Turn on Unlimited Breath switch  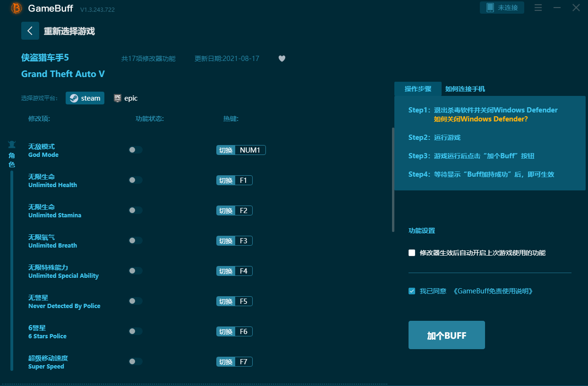coord(136,240)
